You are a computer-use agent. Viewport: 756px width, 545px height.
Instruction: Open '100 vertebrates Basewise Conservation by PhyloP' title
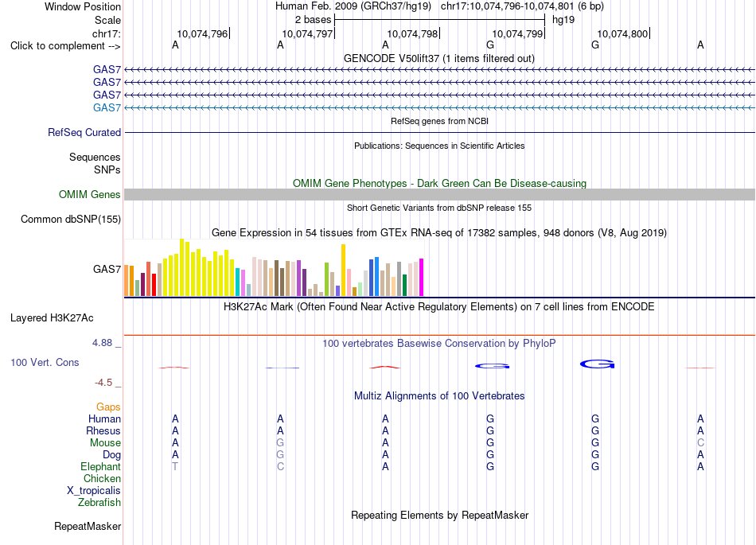click(x=438, y=344)
